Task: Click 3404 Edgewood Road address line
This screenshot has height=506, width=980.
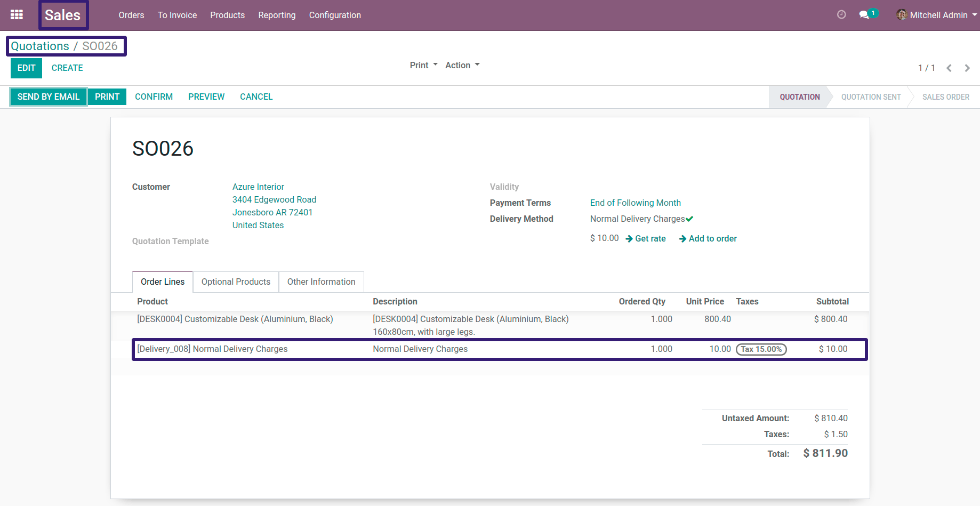Action: [x=274, y=200]
